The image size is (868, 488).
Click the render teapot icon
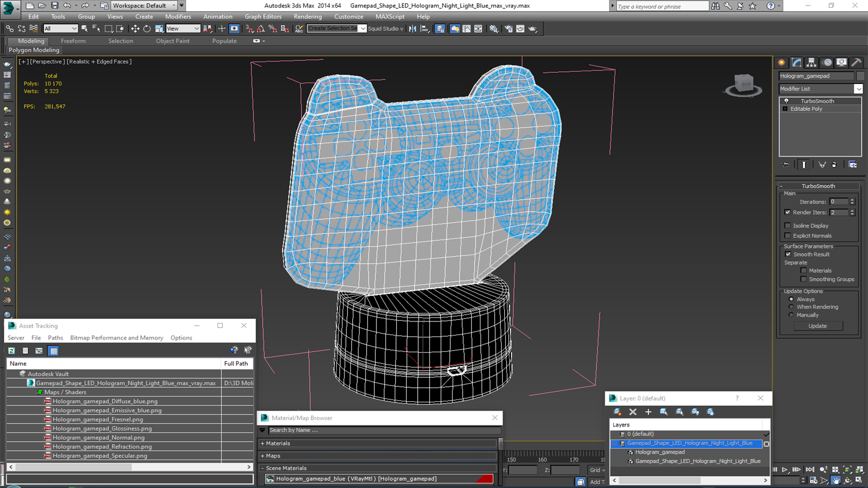(533, 28)
